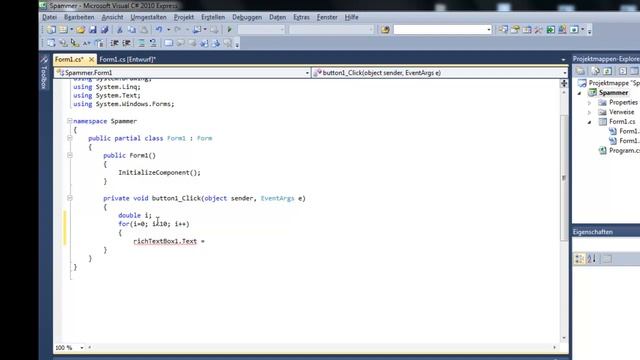Start debugging with the green play icon
The image size is (640, 360).
coord(229,30)
